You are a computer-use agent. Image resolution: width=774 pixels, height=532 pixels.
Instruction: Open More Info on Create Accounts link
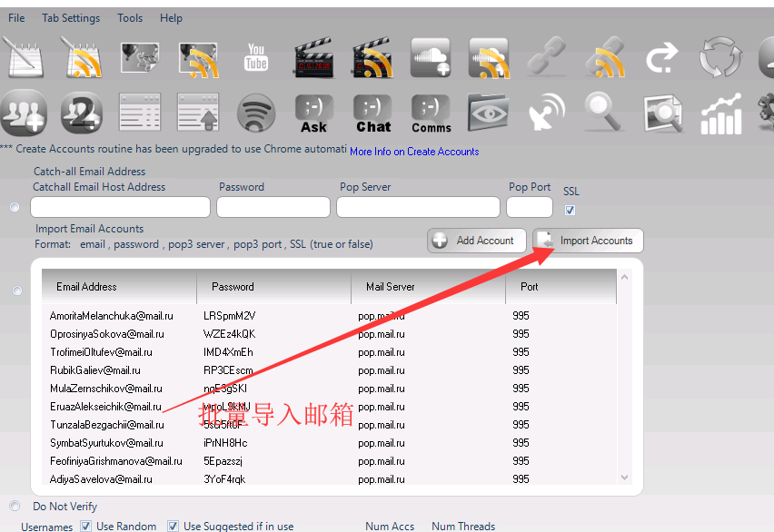click(413, 151)
